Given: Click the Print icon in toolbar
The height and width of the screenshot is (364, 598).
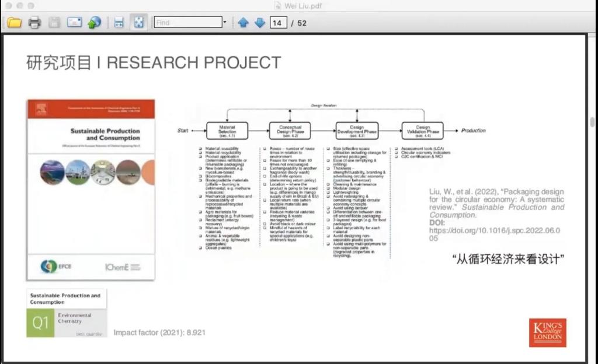Looking at the screenshot, I should [x=34, y=23].
